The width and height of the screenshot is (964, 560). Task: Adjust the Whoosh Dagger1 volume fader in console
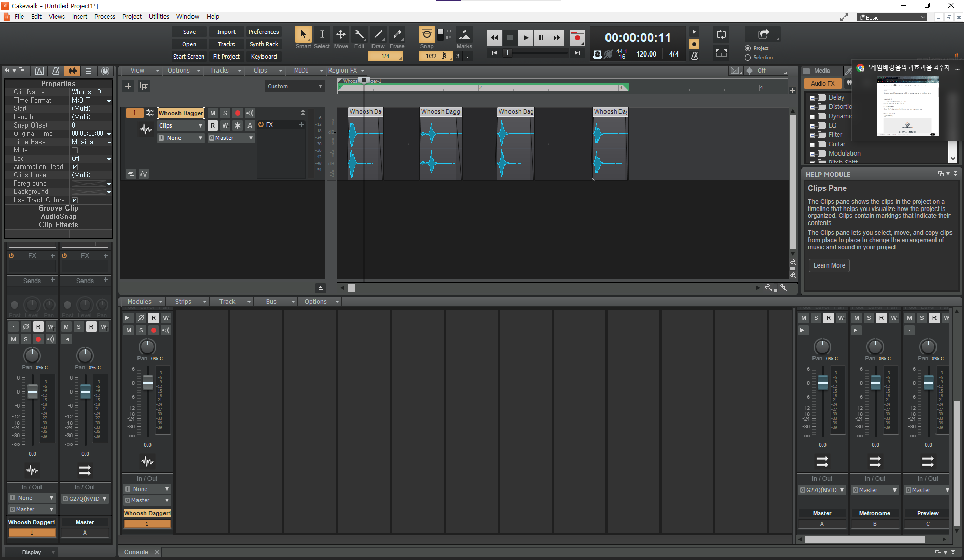(x=148, y=383)
